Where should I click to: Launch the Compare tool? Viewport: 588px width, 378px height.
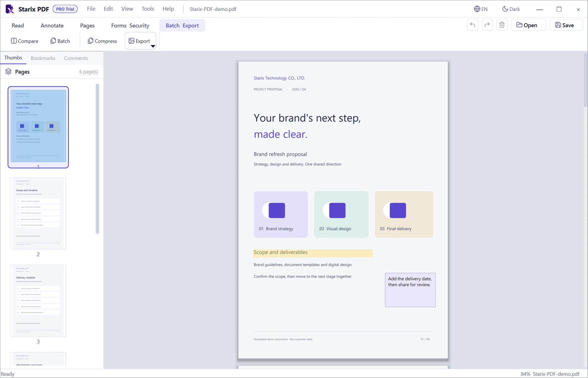25,41
